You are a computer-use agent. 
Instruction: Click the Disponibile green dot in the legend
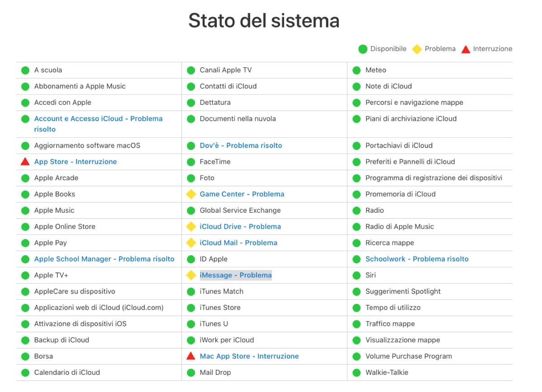362,48
